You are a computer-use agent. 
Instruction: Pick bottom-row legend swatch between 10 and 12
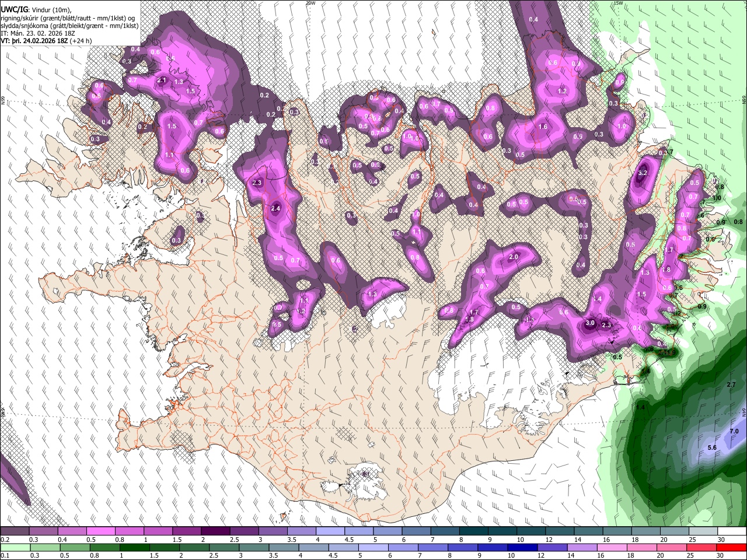point(522,548)
